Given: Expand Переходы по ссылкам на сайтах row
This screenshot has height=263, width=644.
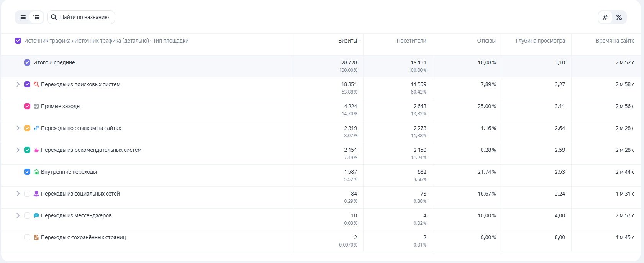Looking at the screenshot, I should [x=18, y=128].
